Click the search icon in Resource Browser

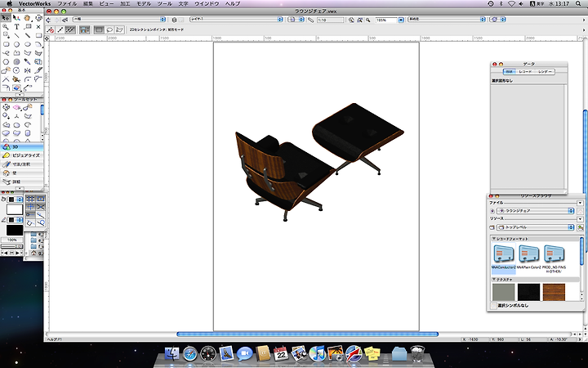(x=581, y=227)
